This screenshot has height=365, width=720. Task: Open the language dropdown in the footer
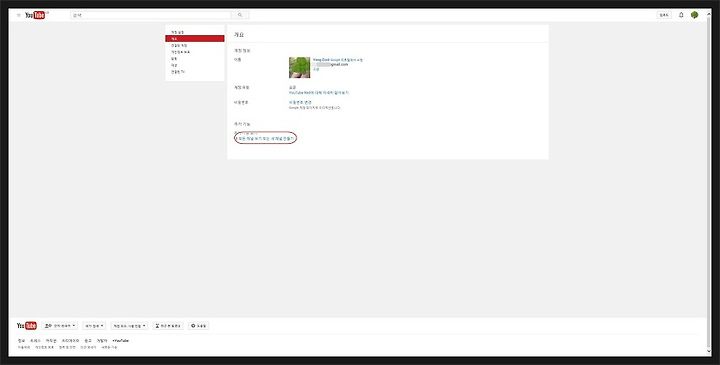[60, 326]
